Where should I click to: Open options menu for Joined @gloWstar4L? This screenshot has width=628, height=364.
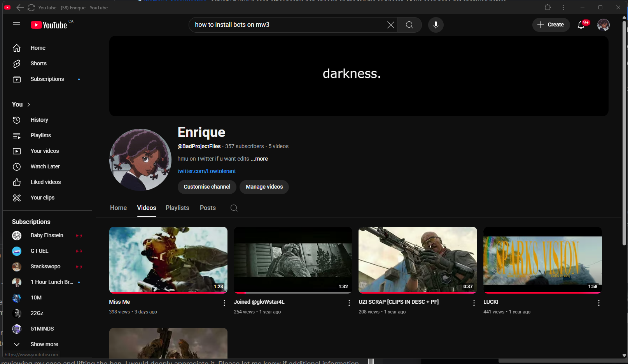349,303
